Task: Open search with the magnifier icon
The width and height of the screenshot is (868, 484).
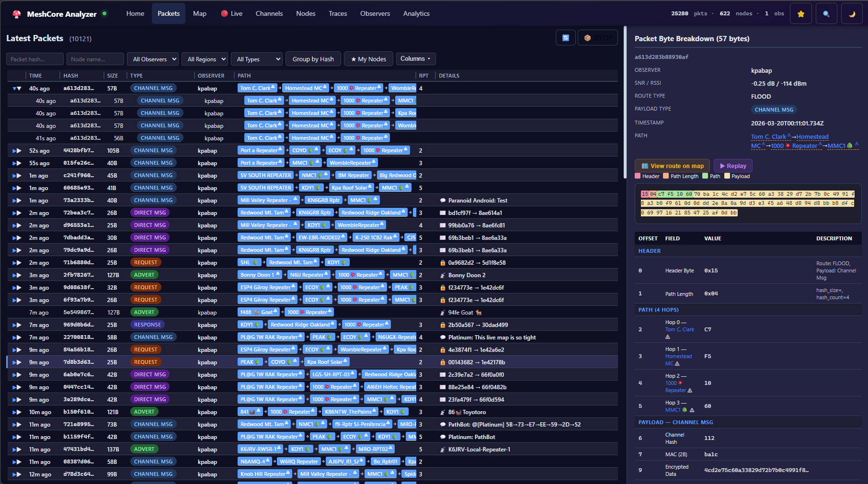Action: pos(826,14)
